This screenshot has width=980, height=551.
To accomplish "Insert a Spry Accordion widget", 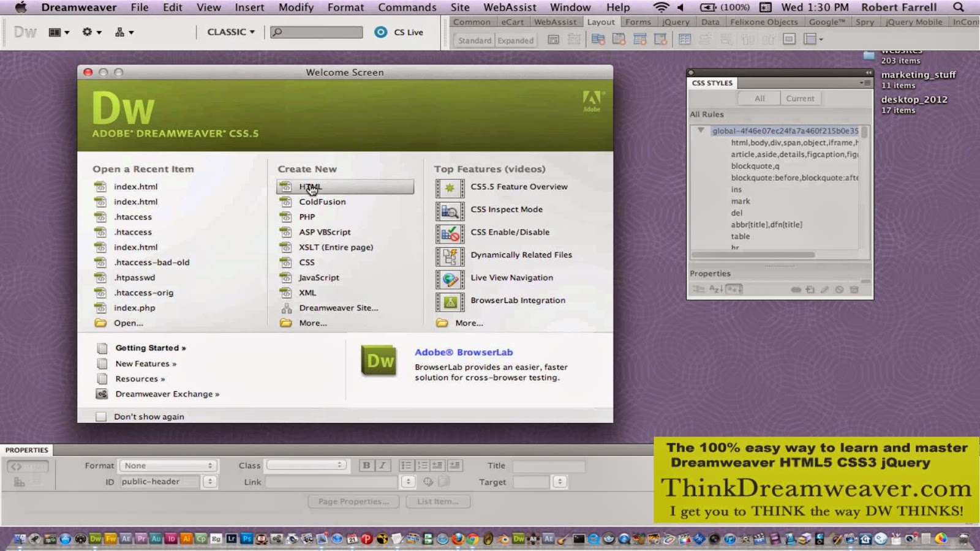I will tap(640, 40).
